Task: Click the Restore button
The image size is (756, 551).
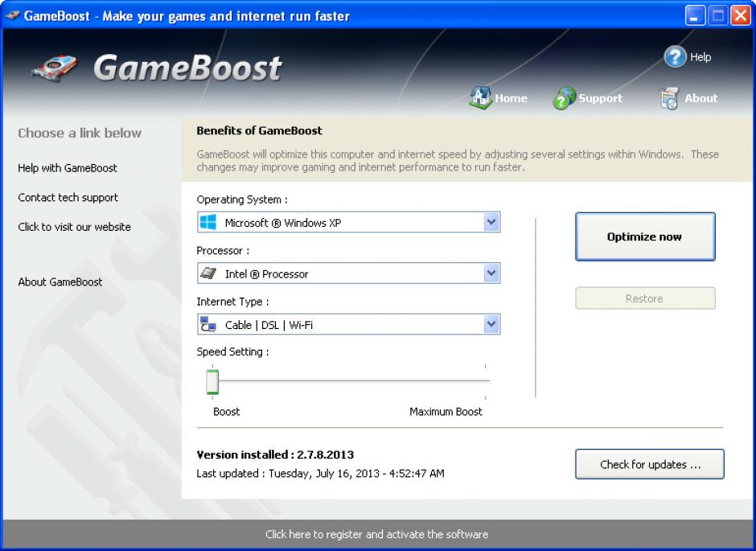Action: point(645,298)
